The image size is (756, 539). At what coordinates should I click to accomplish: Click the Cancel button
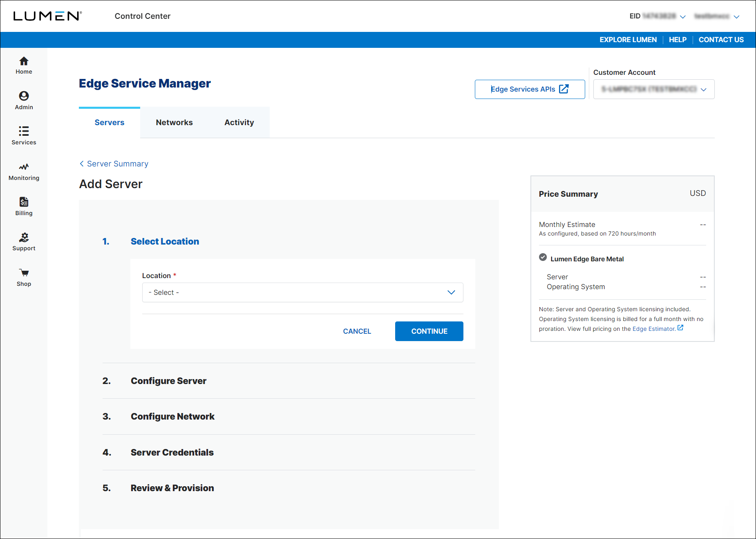pos(357,331)
